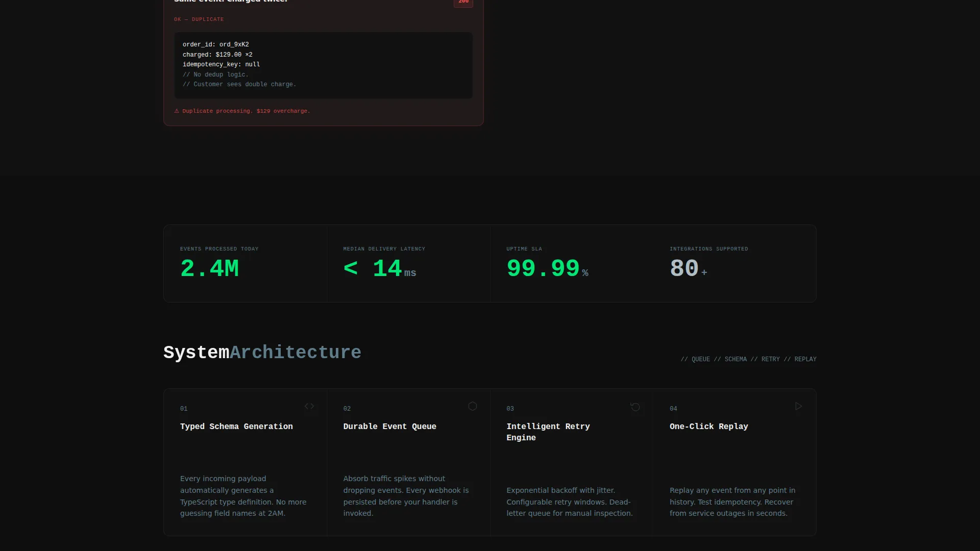Click the 2.4M events stat value
Screen dimensions: 980x551
click(x=210, y=268)
